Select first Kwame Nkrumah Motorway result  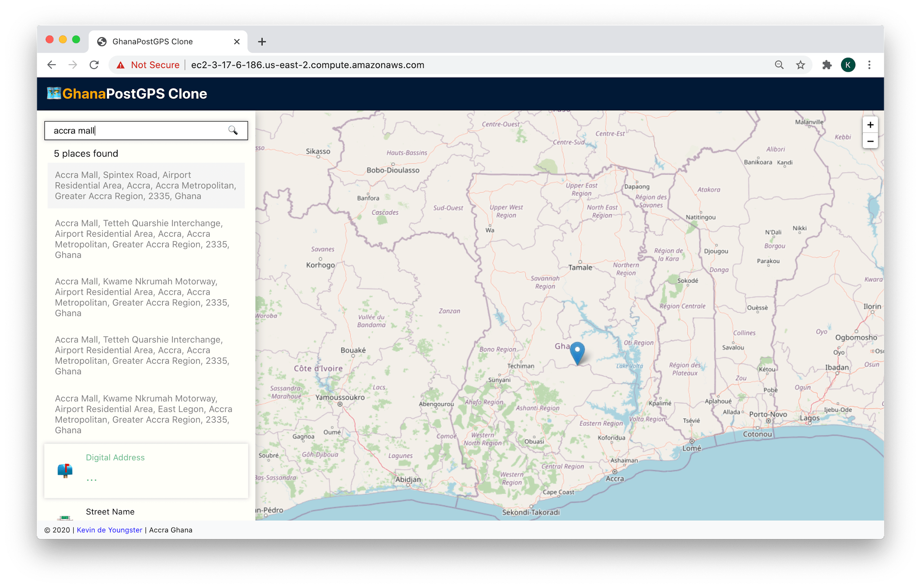tap(146, 297)
